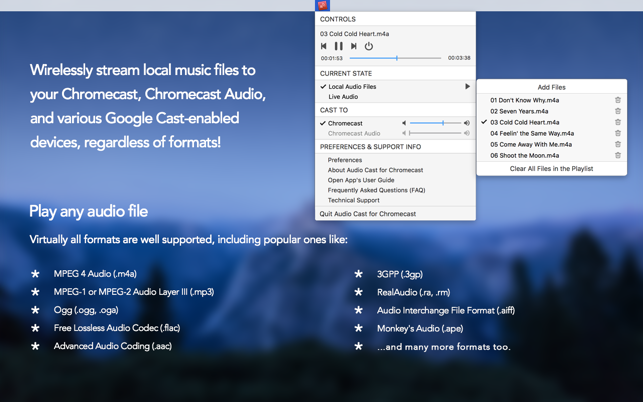Click the Chromecast volume-down speaker icon

click(404, 123)
